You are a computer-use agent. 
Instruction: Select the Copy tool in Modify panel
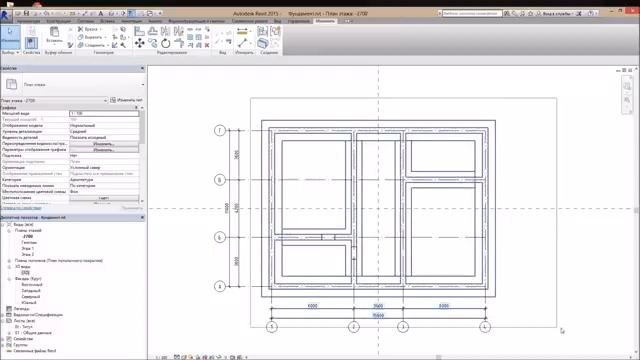153,43
